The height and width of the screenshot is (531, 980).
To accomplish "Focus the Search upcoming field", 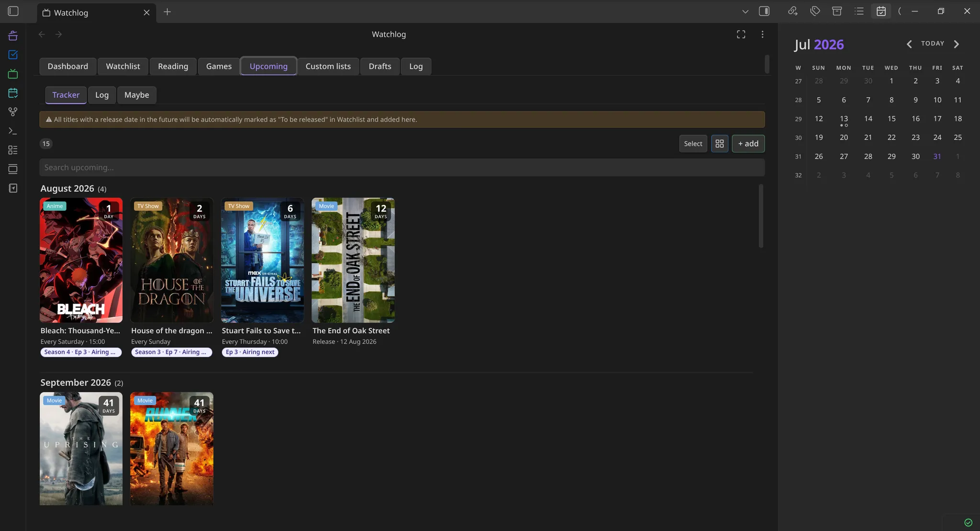I will click(x=402, y=168).
